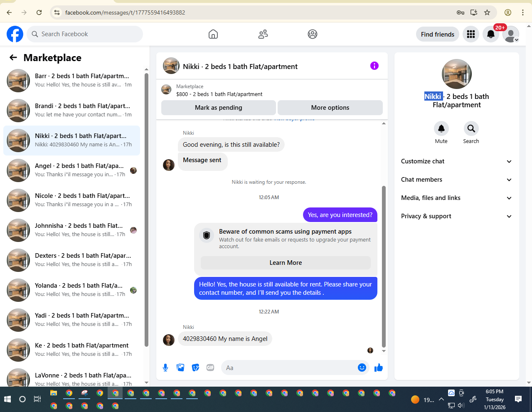Open the Friends icon in top navigation

(263, 34)
